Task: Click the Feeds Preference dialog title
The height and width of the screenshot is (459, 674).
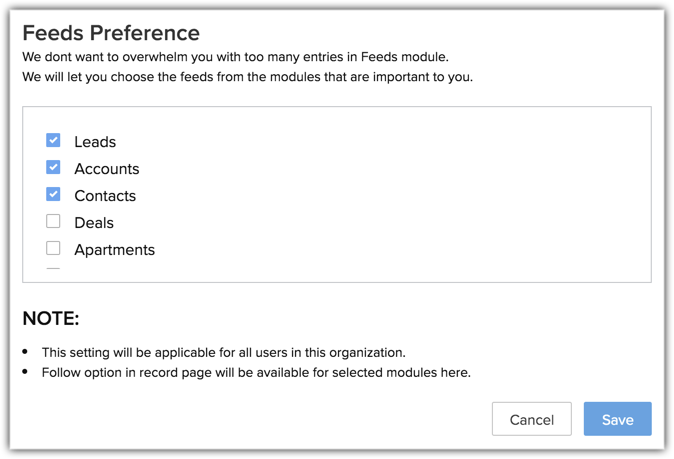Action: point(111,33)
